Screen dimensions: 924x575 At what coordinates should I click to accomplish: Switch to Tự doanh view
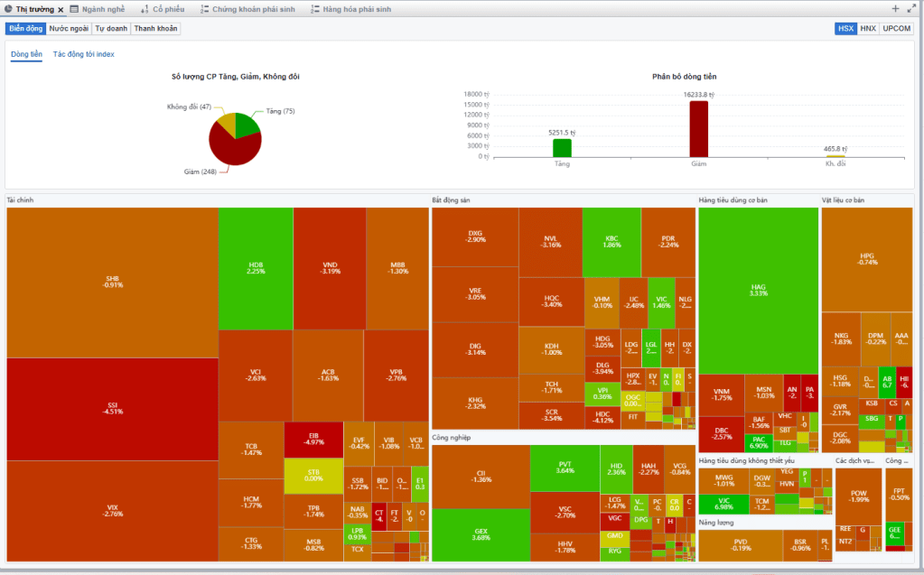coord(111,29)
